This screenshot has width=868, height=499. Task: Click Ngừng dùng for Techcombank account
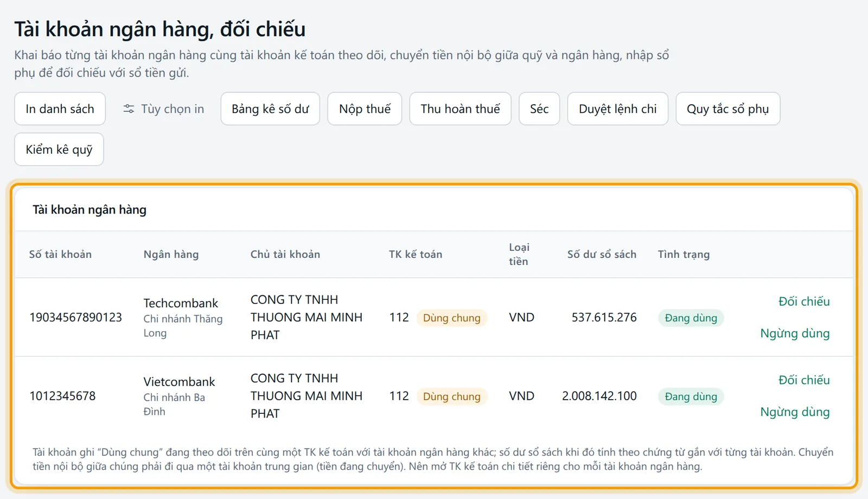[x=795, y=333]
